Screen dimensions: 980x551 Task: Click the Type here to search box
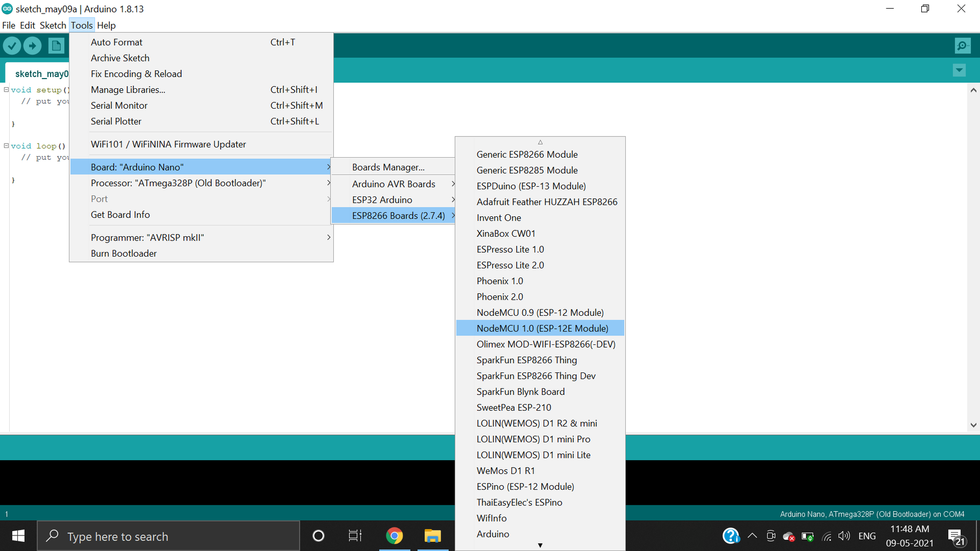[x=162, y=536]
